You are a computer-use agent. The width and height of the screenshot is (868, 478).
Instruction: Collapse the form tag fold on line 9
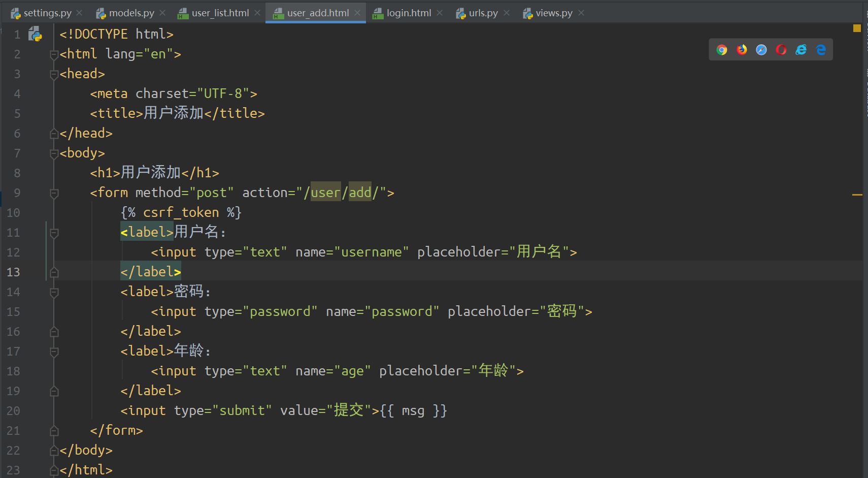click(54, 193)
